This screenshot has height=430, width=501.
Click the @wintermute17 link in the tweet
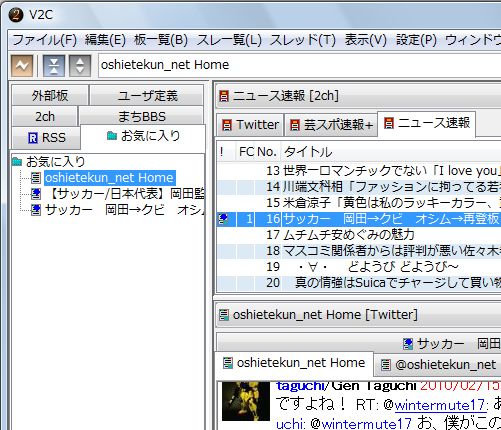point(439,405)
